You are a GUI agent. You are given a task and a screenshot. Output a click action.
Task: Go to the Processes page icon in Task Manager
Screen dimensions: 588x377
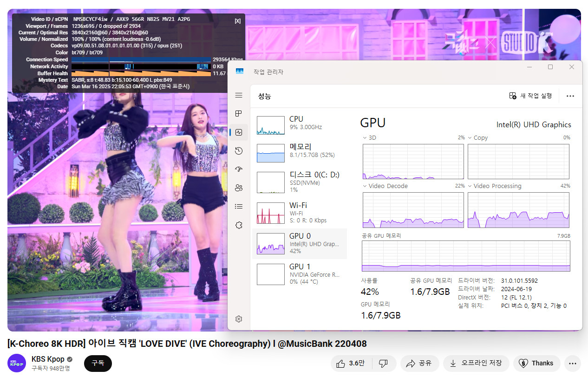[239, 114]
